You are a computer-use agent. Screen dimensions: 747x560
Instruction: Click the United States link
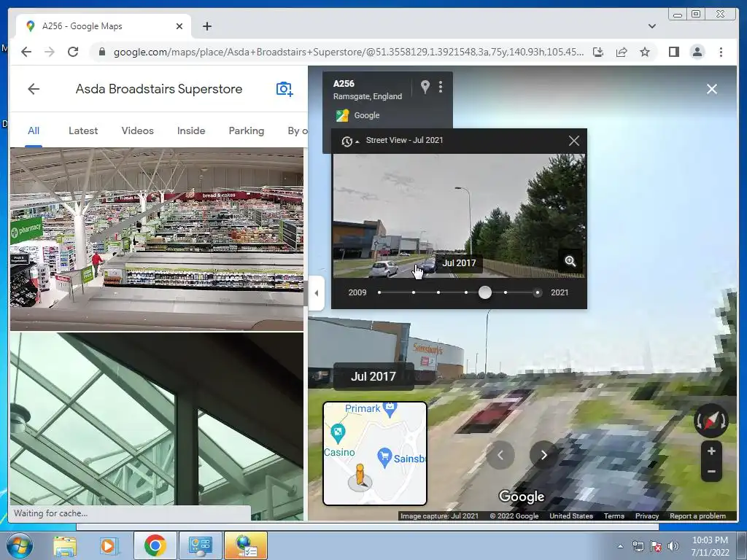[x=571, y=516]
